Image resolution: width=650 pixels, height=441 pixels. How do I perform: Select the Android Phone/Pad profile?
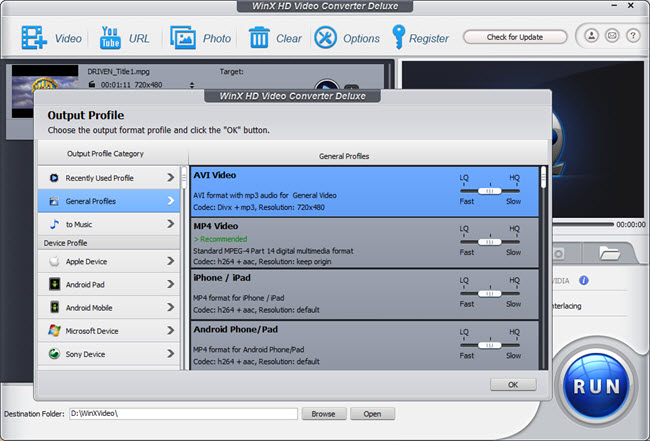[364, 345]
